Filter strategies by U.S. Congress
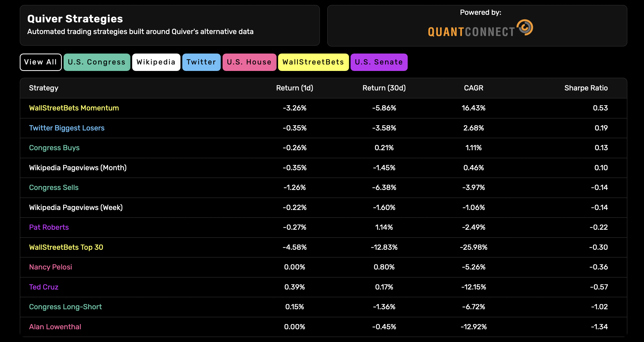This screenshot has height=342, width=644. point(97,62)
